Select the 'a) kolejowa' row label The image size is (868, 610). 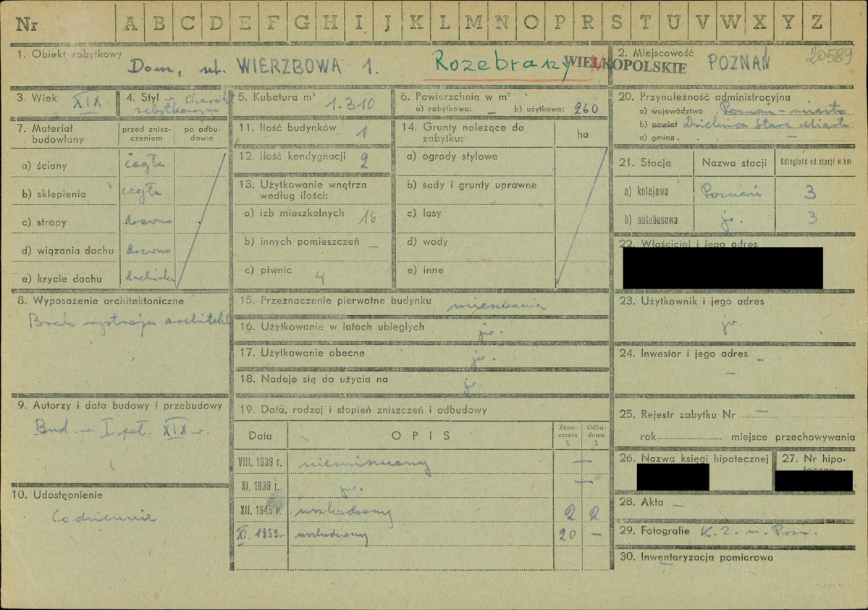pos(646,192)
